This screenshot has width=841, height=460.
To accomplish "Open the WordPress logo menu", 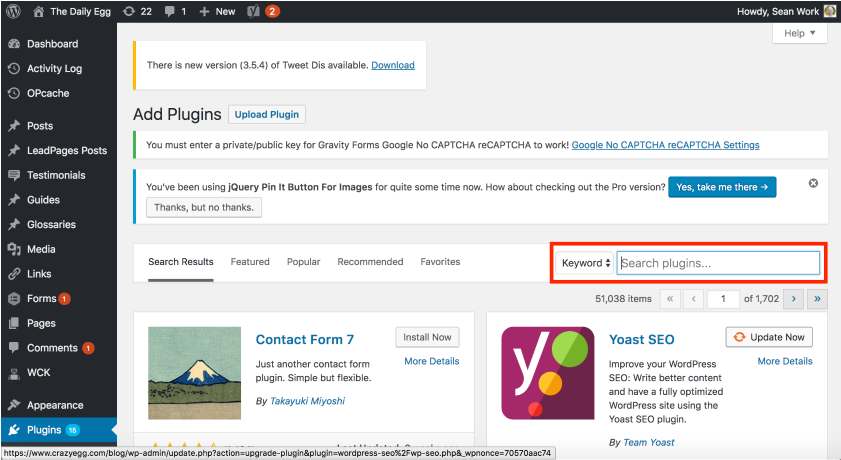I will pyautogui.click(x=13, y=11).
